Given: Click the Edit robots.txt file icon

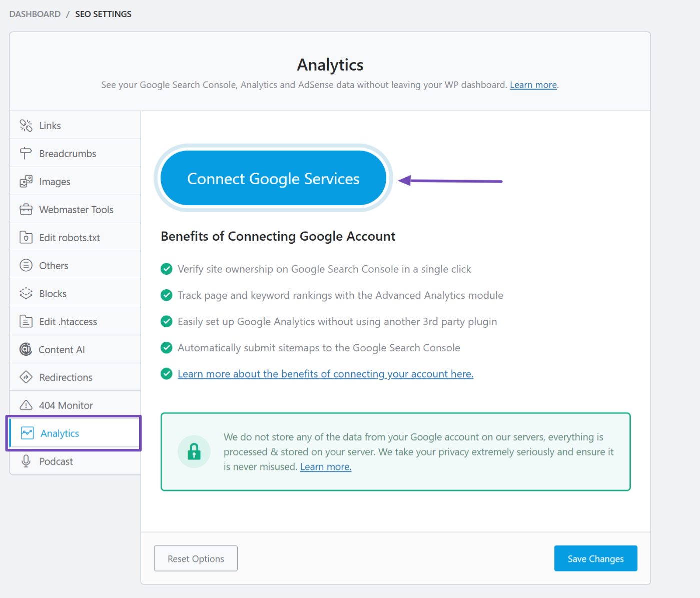Looking at the screenshot, I should tap(26, 237).
